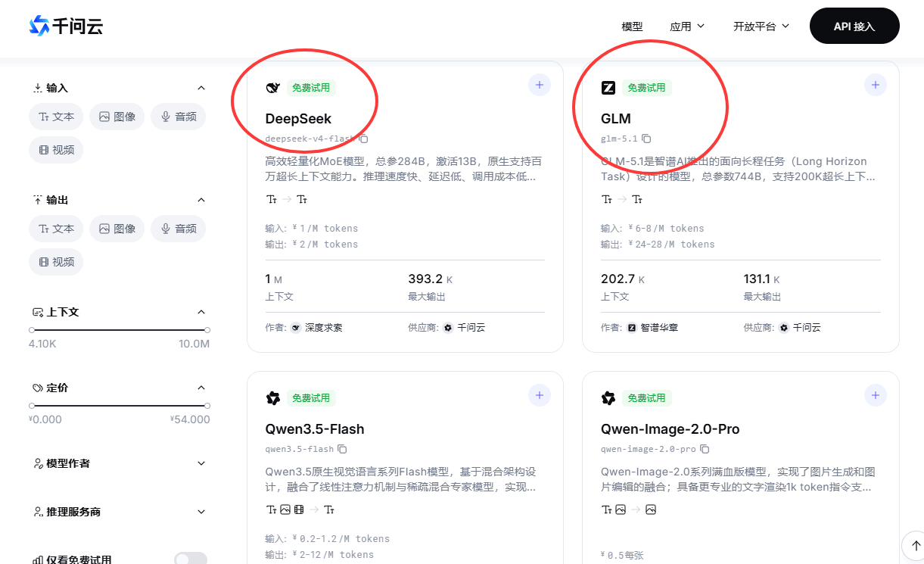The width and height of the screenshot is (924, 564).
Task: Click the 输出 upload-arrow icon
Action: tap(38, 200)
